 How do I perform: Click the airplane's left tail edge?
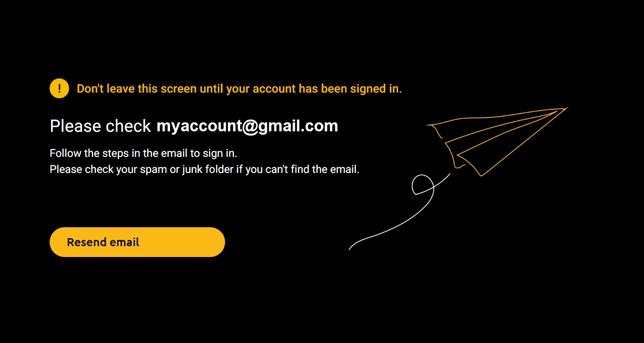click(x=434, y=131)
